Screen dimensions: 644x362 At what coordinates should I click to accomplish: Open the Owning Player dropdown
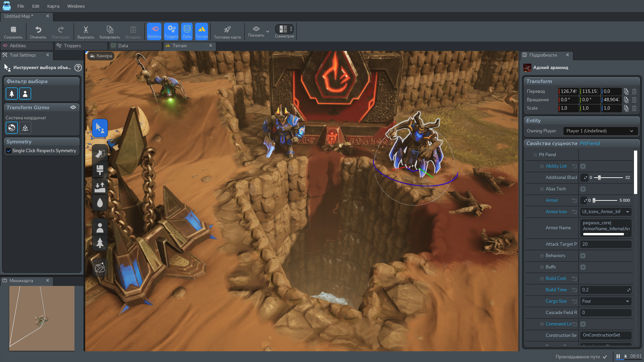pyautogui.click(x=600, y=131)
